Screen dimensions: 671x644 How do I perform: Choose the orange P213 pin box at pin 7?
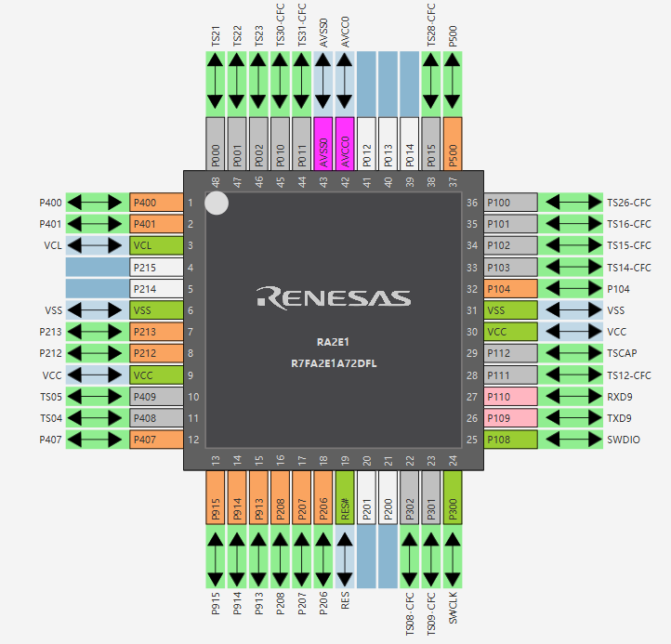coord(156,332)
